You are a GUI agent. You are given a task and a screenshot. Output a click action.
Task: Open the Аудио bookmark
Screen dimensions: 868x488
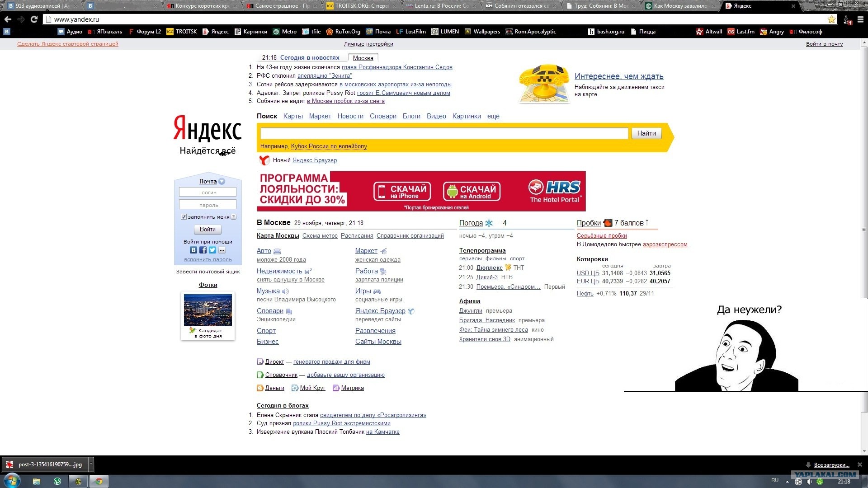70,32
